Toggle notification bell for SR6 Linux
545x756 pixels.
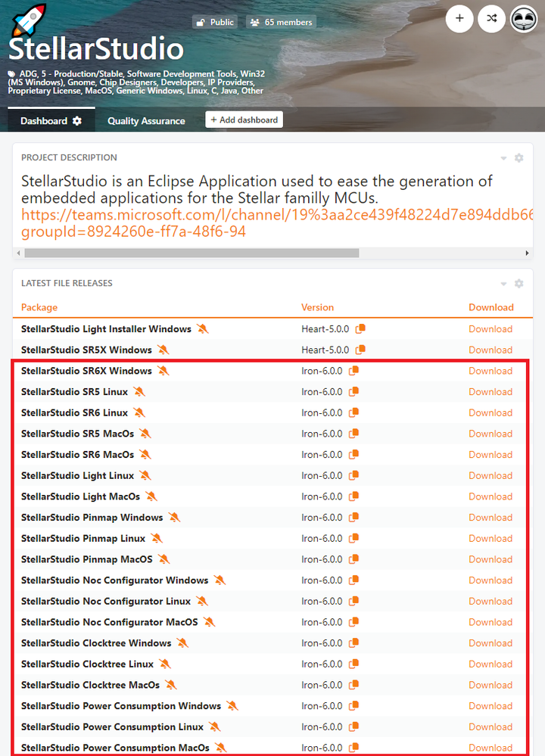(x=139, y=412)
